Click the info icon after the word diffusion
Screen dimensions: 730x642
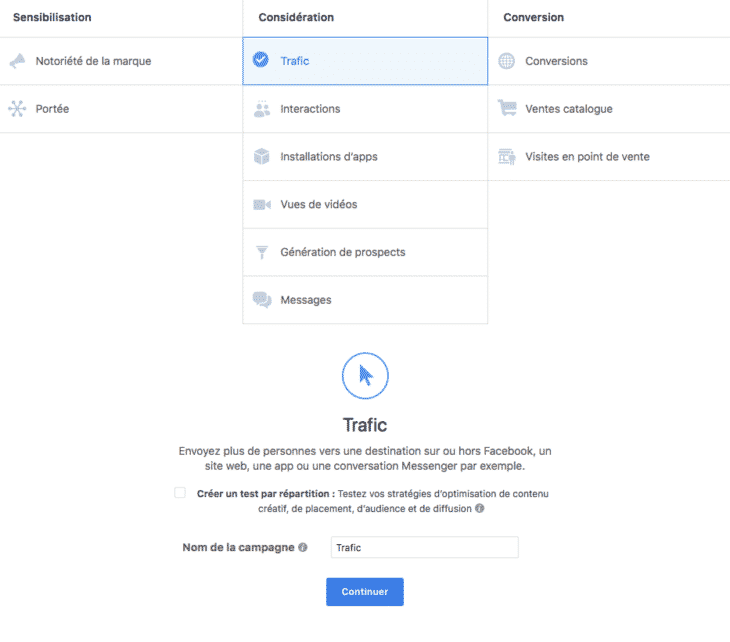click(x=480, y=509)
